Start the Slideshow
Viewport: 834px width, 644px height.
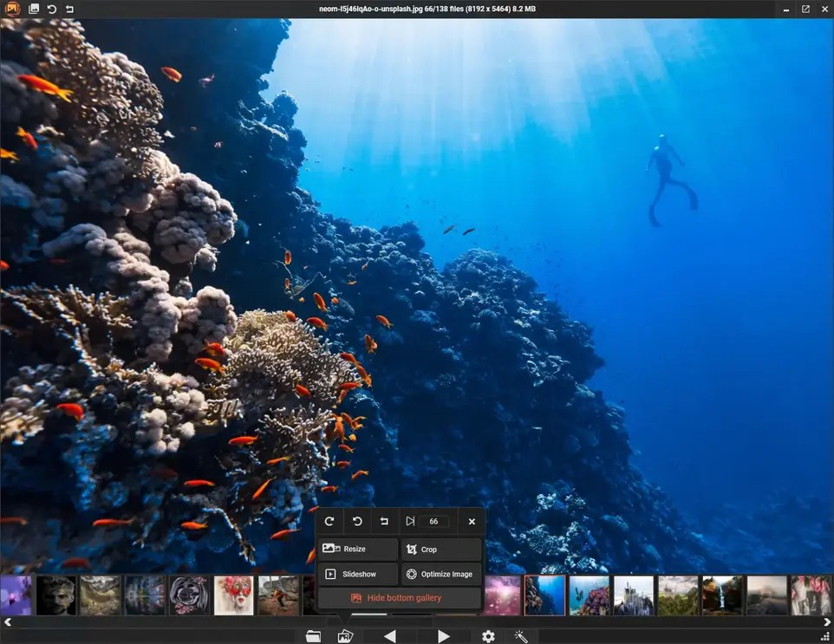[358, 574]
